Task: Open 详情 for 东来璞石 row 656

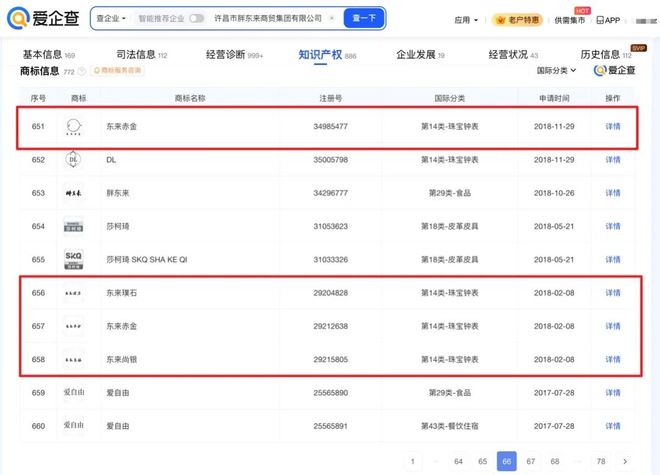Action: (613, 293)
